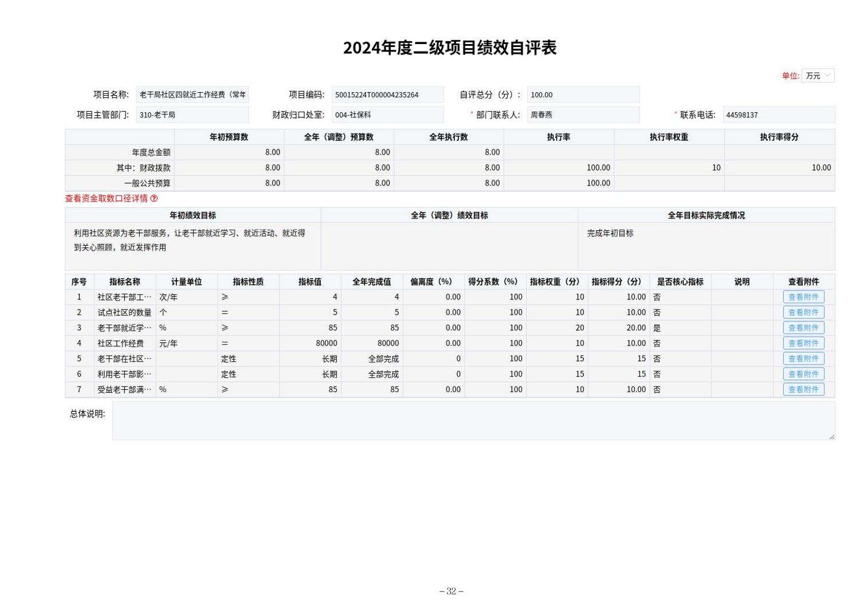
Task: Click the 一般公共预算 row label
Action: pyautogui.click(x=120, y=183)
